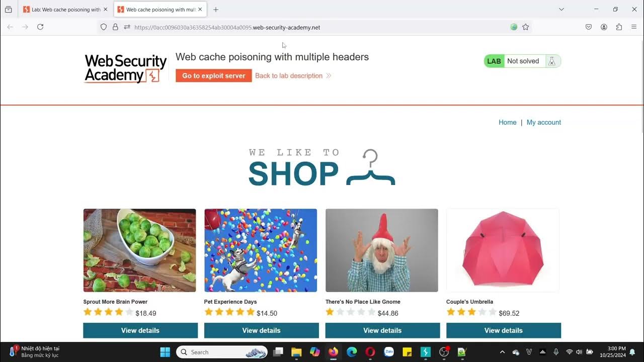The image size is (644, 362).
Task: Open new tab with plus button
Action: click(x=216, y=10)
